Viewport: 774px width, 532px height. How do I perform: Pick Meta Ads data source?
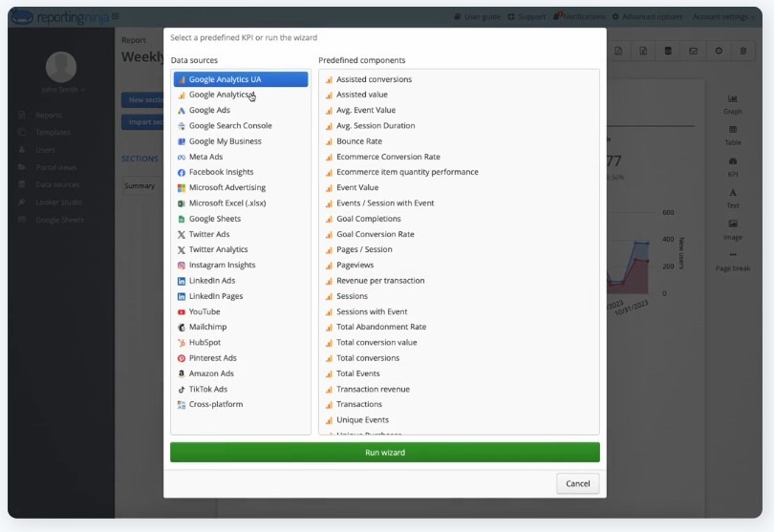pyautogui.click(x=241, y=157)
